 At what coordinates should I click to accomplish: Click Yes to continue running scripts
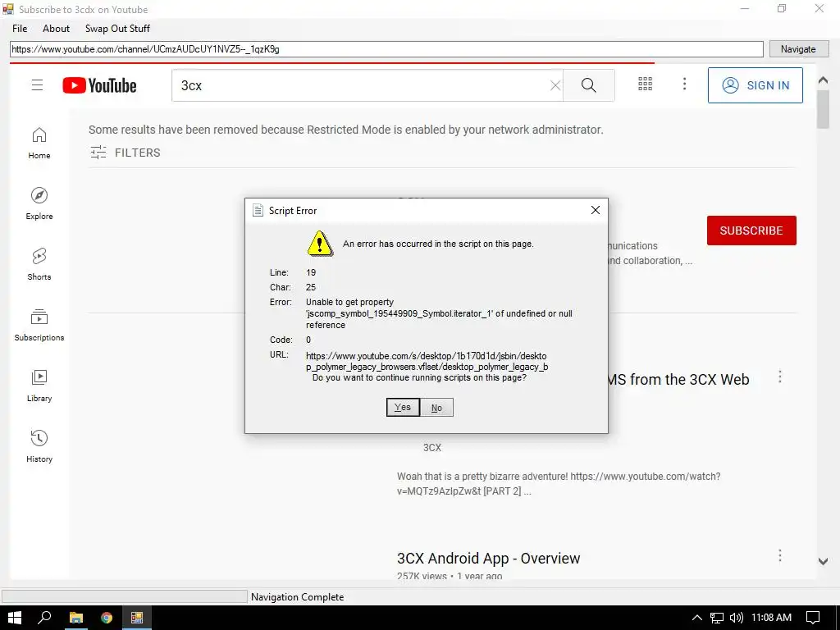403,407
